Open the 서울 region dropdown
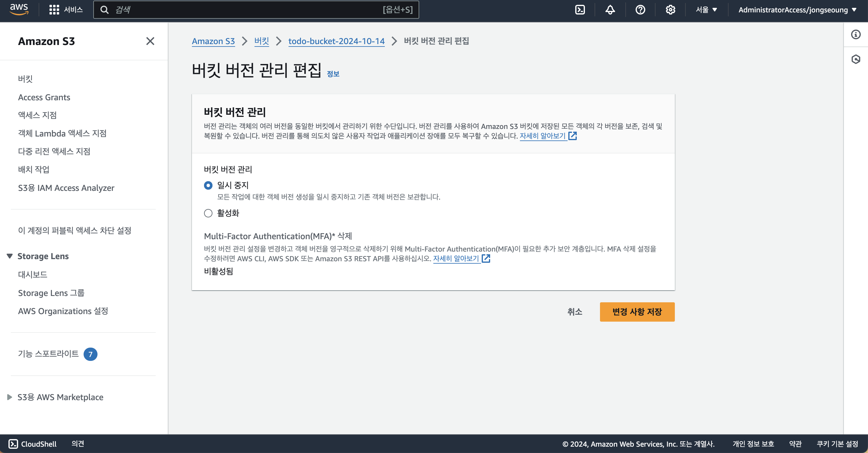Screen dimensions: 868x453 [706, 10]
